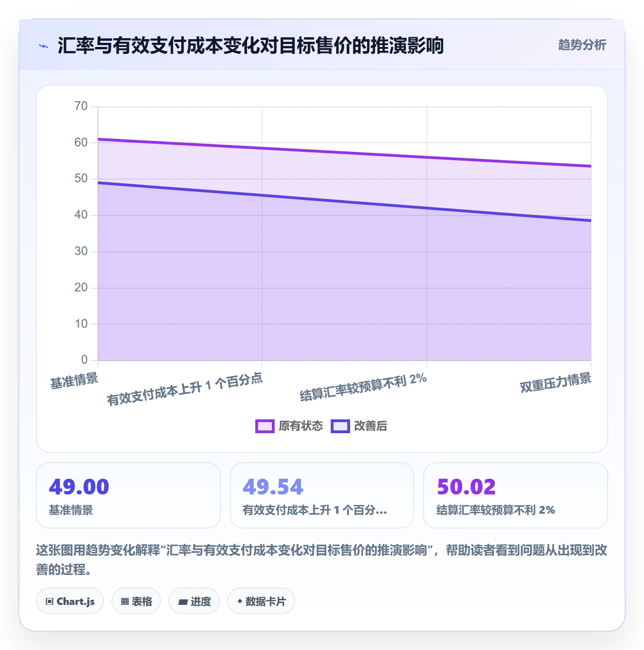The image size is (644, 650).
Task: Click the value 49.54
Action: 273,487
